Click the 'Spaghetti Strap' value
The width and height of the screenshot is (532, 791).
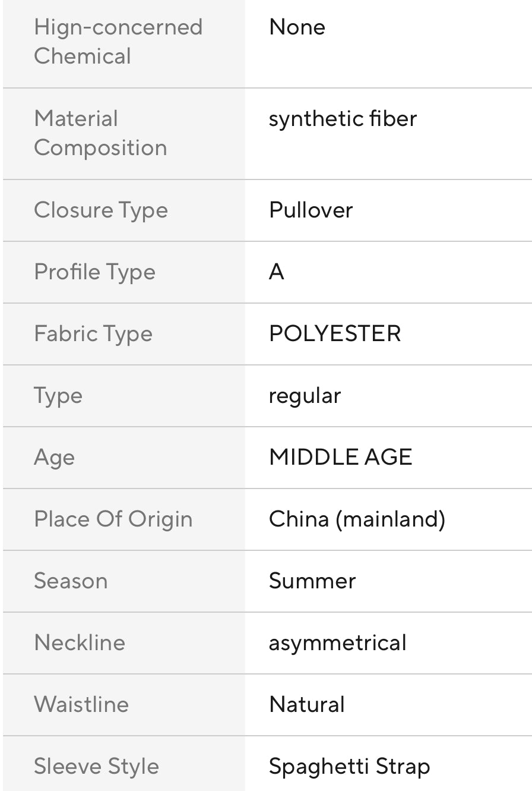tap(349, 767)
